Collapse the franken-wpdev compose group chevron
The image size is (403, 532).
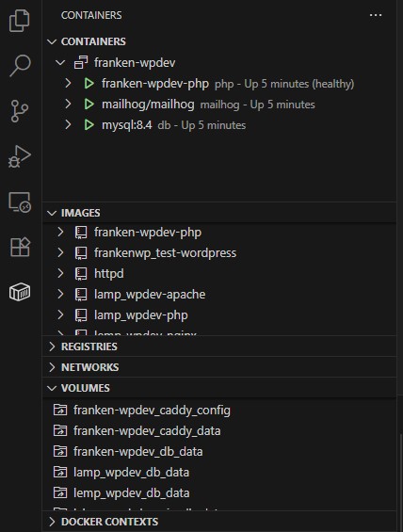point(60,62)
